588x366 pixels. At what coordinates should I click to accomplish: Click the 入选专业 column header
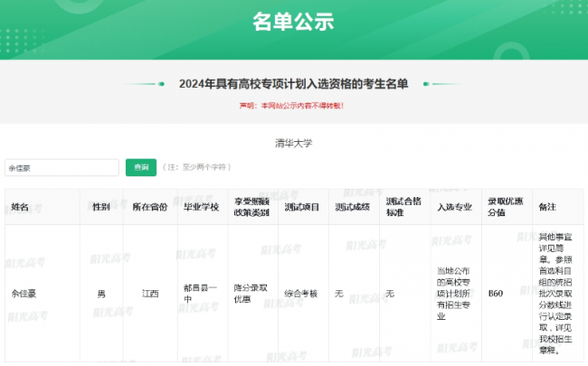tap(454, 207)
